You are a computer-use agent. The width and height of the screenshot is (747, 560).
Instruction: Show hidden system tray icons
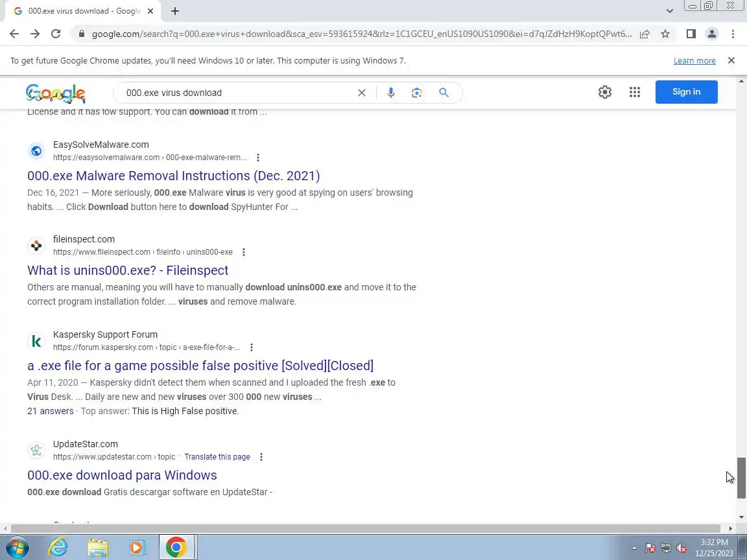click(634, 548)
